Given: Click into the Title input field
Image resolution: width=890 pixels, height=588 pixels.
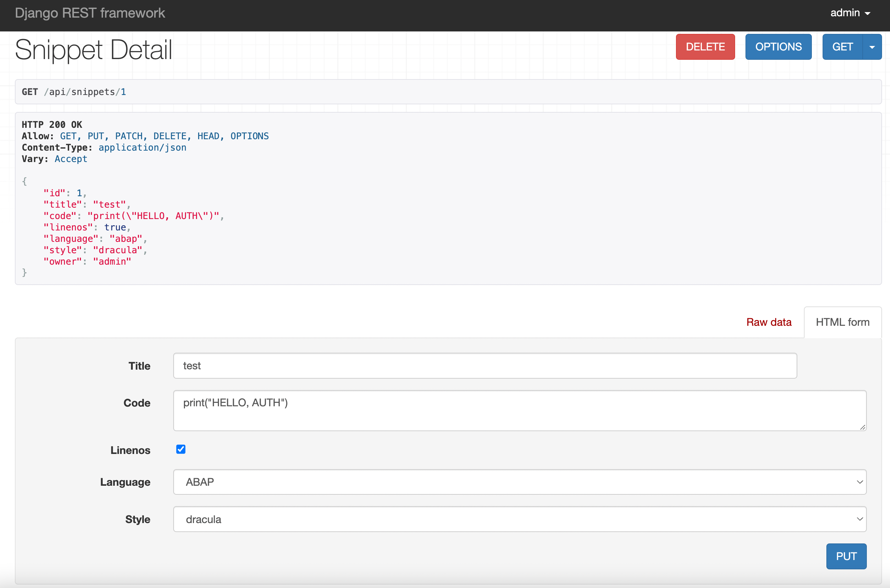Looking at the screenshot, I should [x=485, y=366].
